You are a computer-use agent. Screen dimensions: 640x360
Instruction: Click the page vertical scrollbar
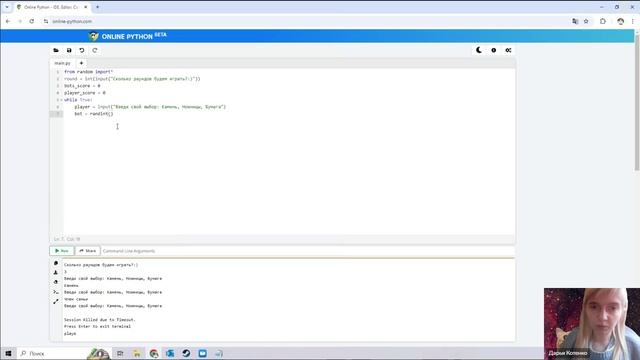tap(637, 102)
